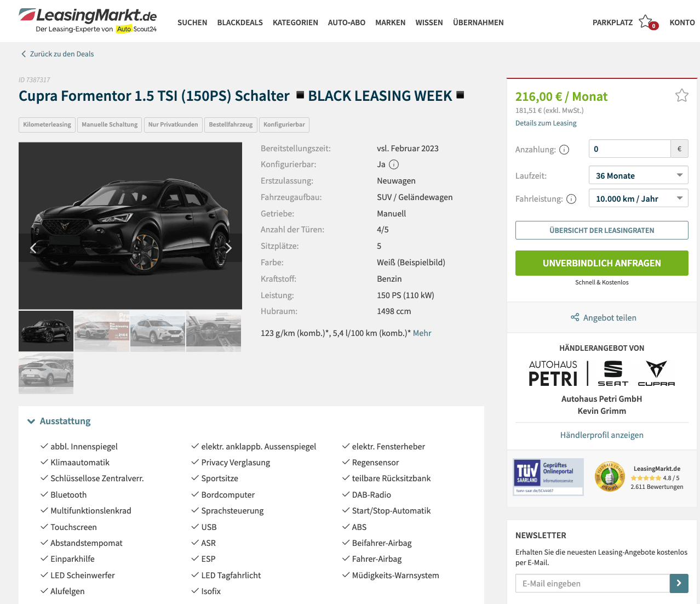The width and height of the screenshot is (700, 604).
Task: Select third thumbnail white car front
Action: pos(158,331)
